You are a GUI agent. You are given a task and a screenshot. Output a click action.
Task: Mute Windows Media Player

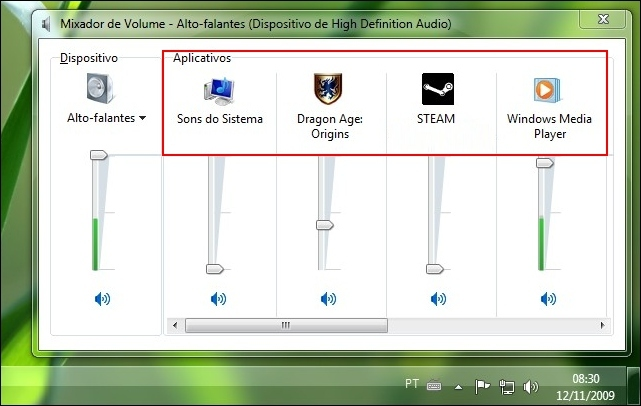pyautogui.click(x=548, y=299)
